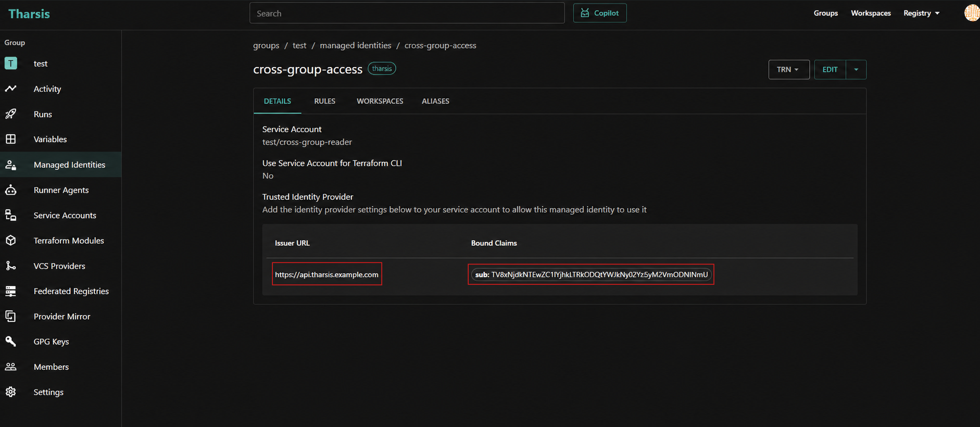
Task: Open Settings in the sidebar
Action: click(61, 392)
